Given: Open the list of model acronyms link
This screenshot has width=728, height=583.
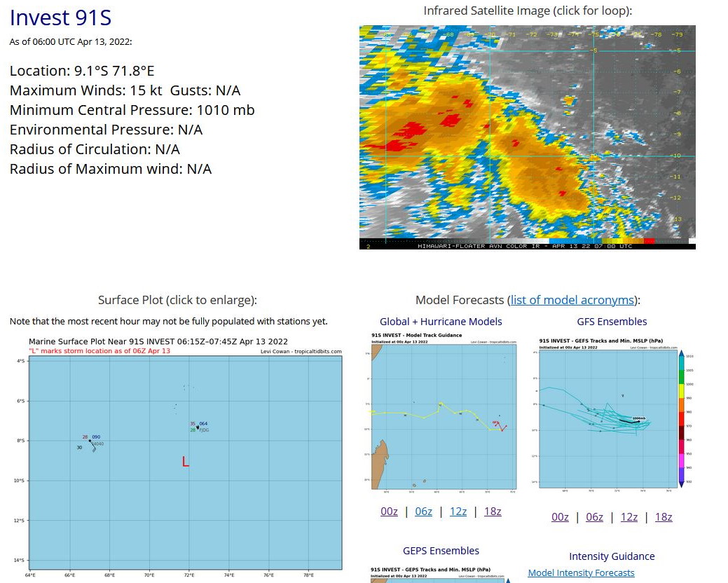Looking at the screenshot, I should point(572,300).
